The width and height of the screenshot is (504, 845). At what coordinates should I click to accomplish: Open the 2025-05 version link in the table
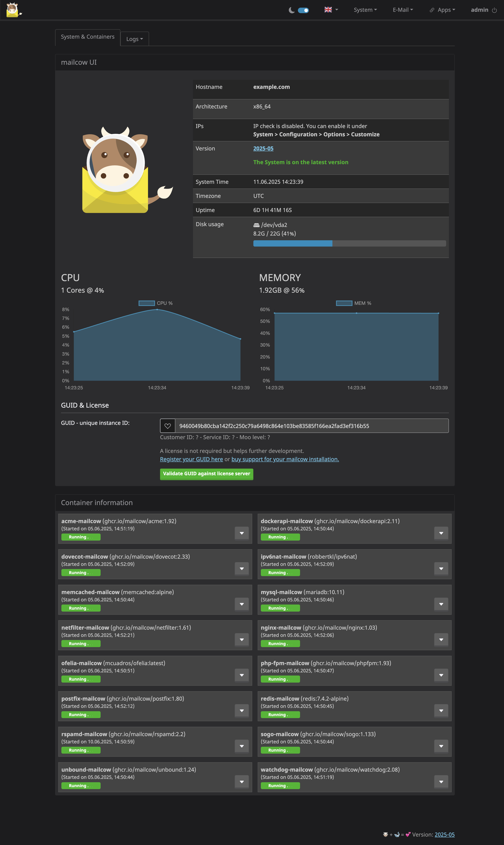tap(263, 148)
